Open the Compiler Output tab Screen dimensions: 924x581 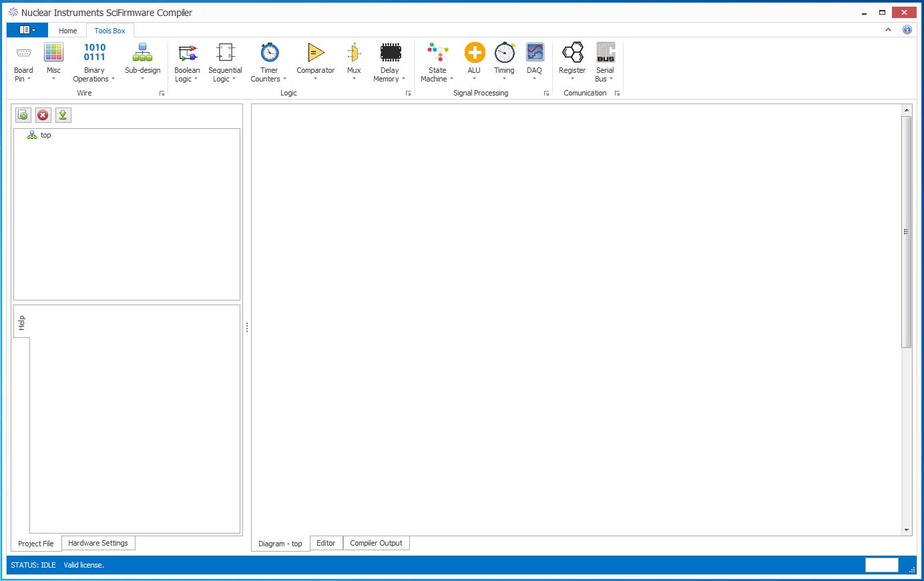pos(376,543)
